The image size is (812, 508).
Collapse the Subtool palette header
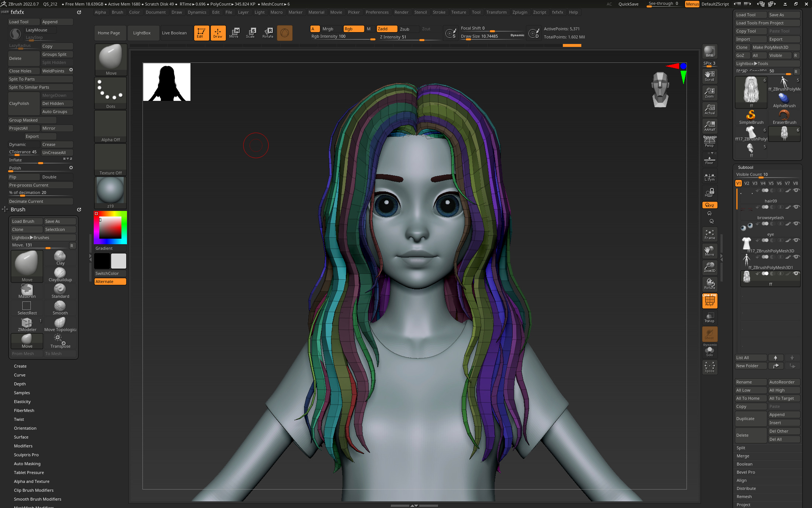tap(746, 167)
